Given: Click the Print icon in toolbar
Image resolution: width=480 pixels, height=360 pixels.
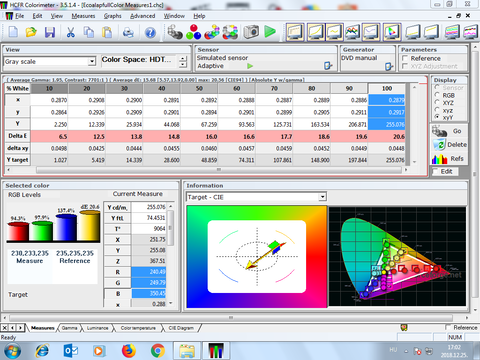Looking at the screenshot, I should click(x=128, y=32).
